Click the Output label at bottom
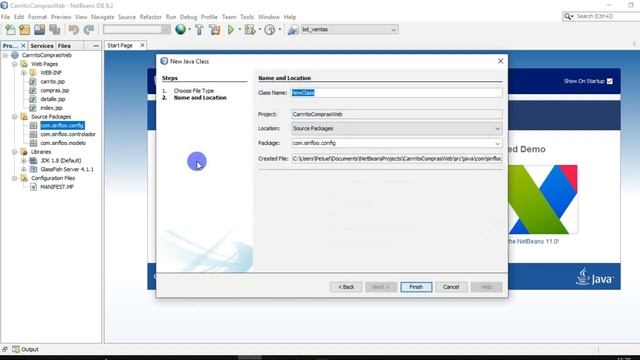 30,349
